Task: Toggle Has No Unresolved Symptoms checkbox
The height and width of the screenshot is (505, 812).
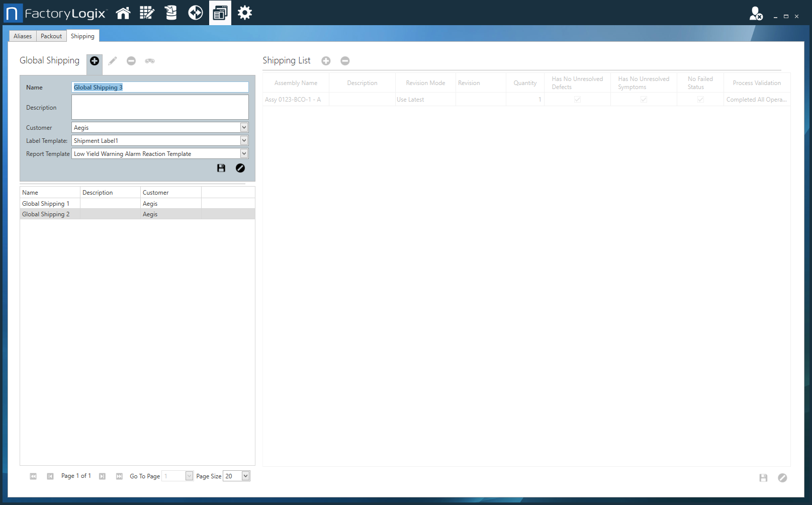Action: click(x=644, y=100)
